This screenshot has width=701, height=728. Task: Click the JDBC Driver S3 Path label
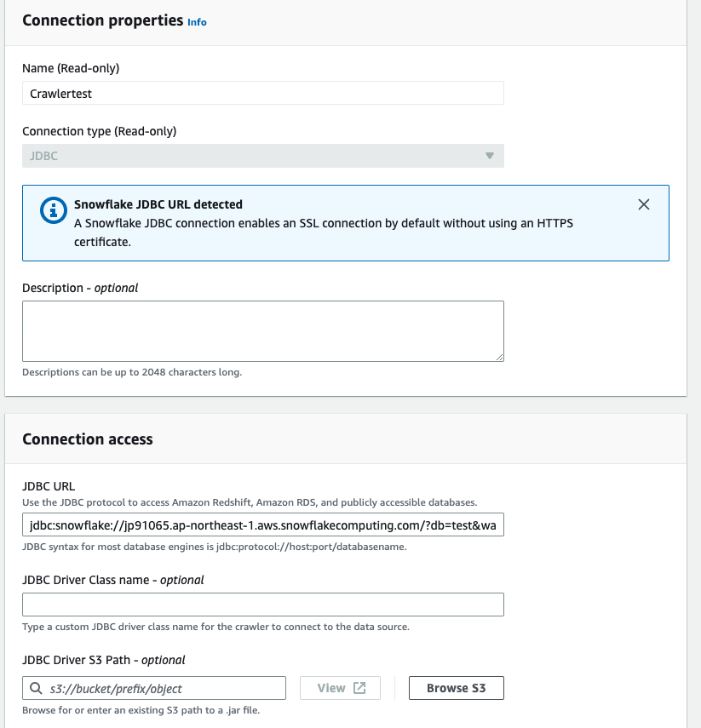(104, 660)
